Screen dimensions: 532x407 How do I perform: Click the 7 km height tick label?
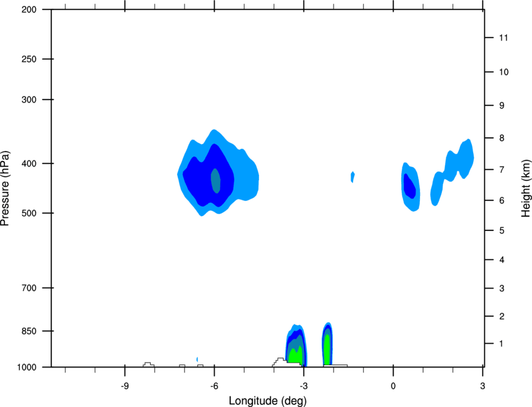(x=502, y=170)
